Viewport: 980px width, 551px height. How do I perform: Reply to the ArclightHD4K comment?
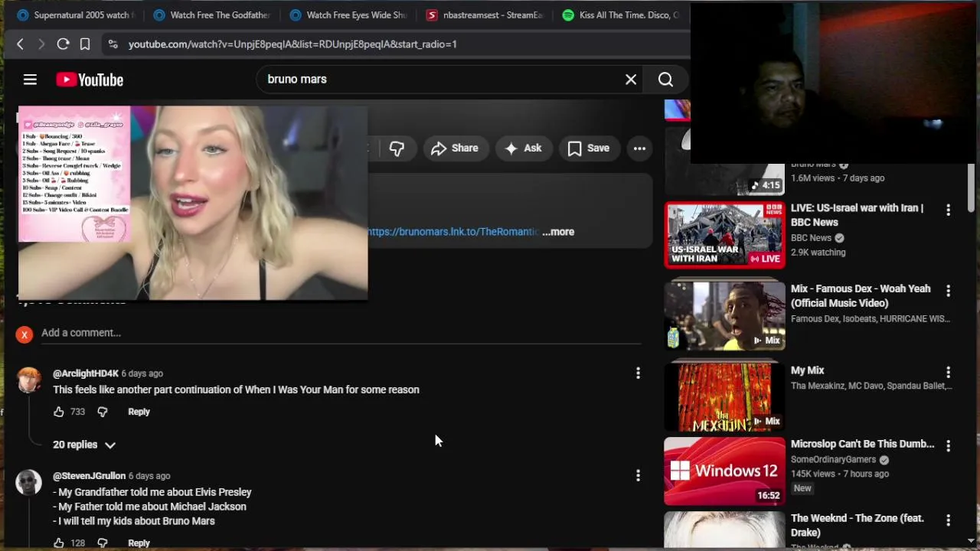(139, 412)
